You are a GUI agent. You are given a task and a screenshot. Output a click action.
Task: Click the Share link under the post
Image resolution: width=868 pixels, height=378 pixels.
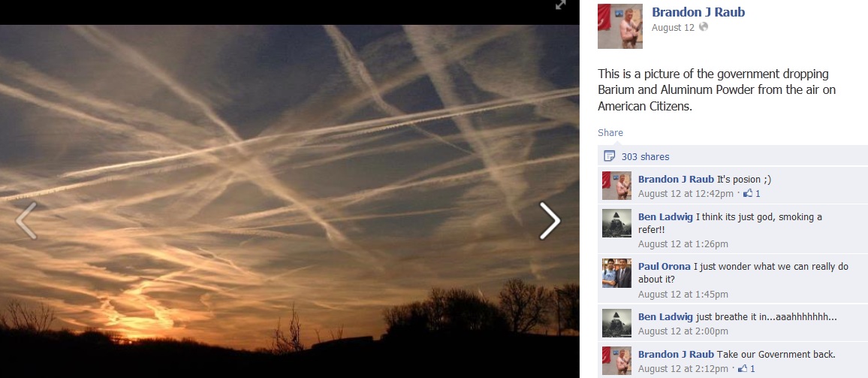[610, 132]
